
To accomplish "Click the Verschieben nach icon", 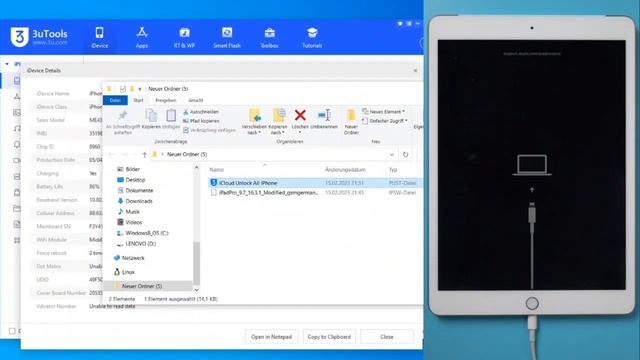I will coord(254,116).
